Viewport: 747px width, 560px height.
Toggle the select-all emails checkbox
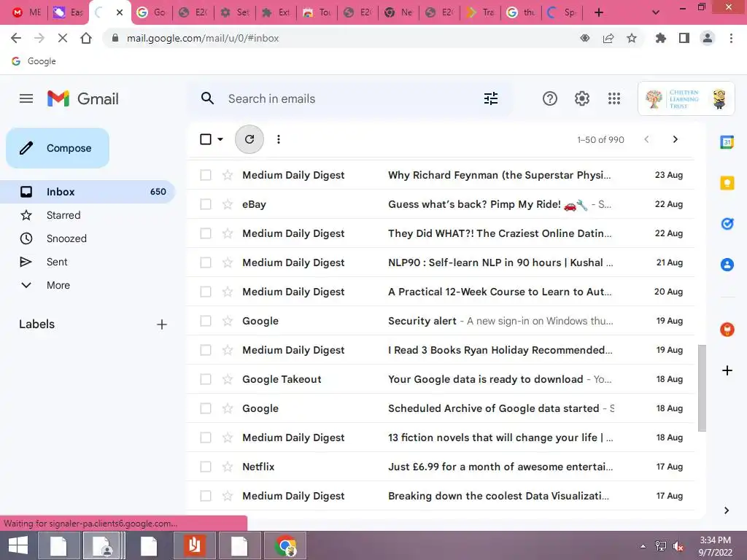(205, 139)
